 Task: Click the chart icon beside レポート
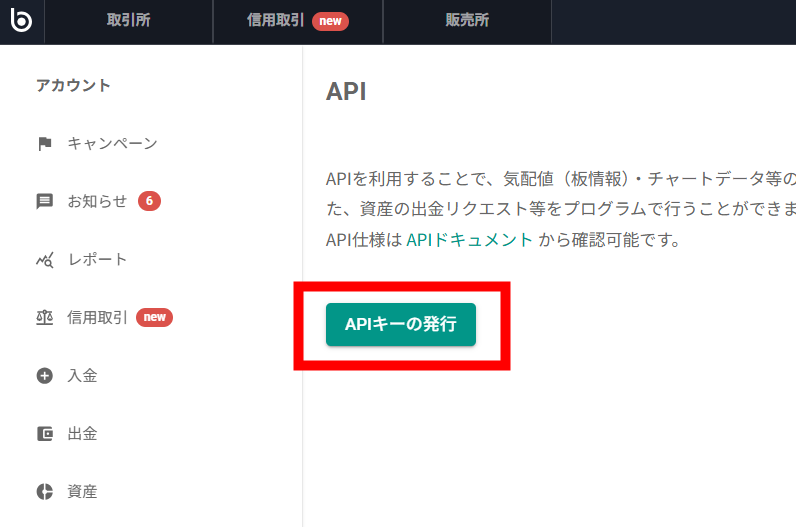pos(44,260)
